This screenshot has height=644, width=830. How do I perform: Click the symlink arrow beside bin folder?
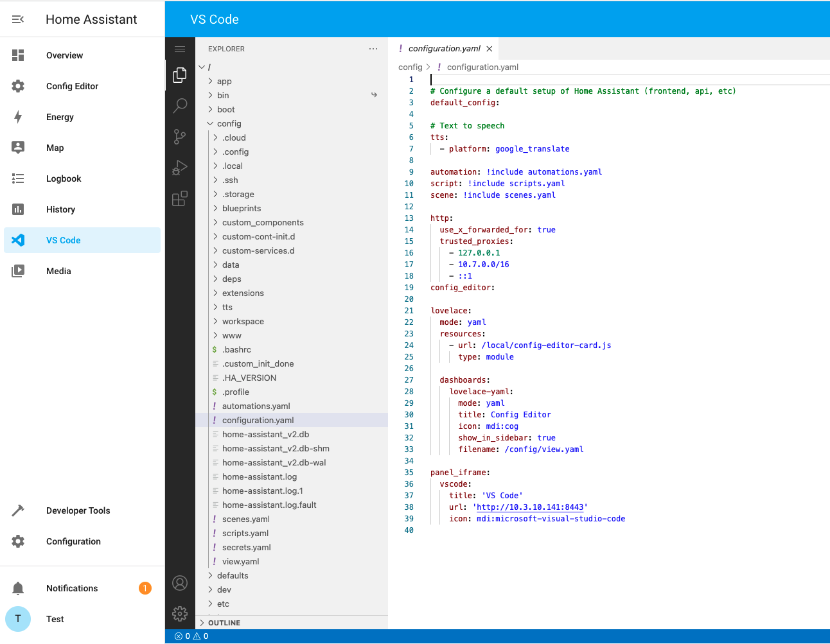pyautogui.click(x=374, y=95)
